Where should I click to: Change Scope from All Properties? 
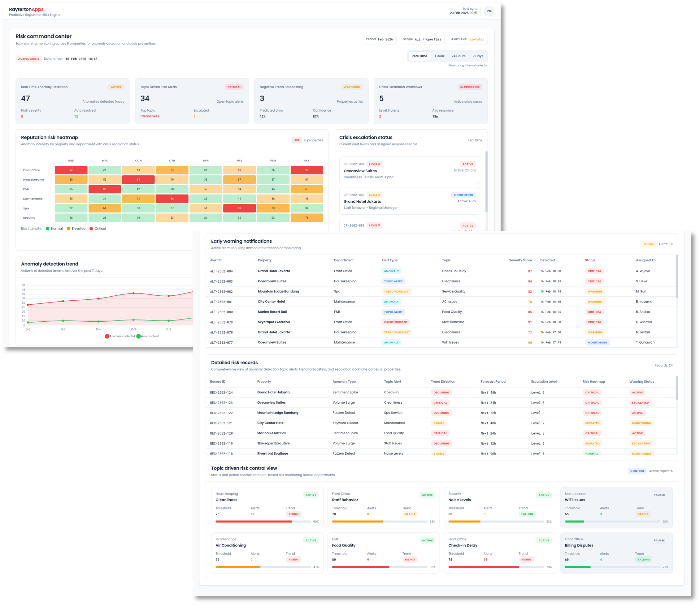pos(422,39)
